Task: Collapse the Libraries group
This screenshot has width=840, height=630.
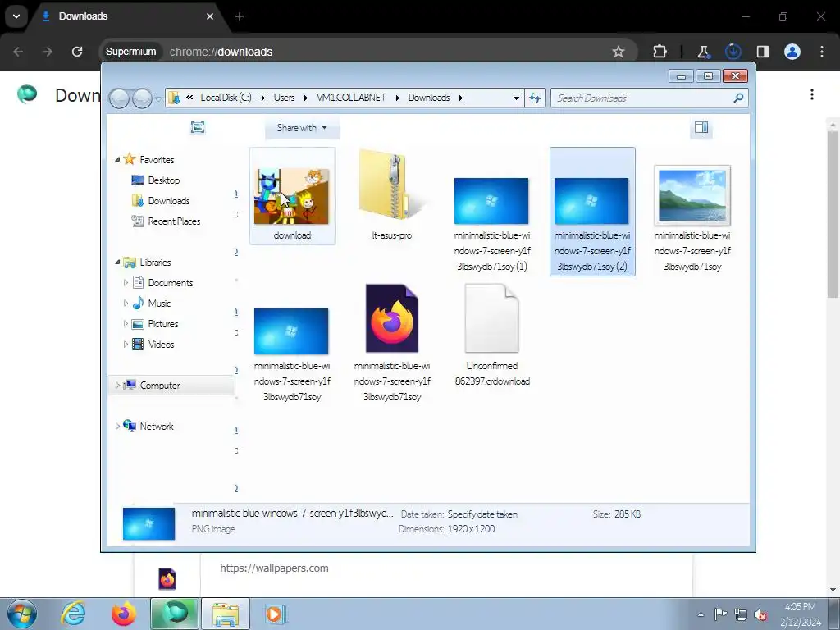Action: click(x=117, y=262)
